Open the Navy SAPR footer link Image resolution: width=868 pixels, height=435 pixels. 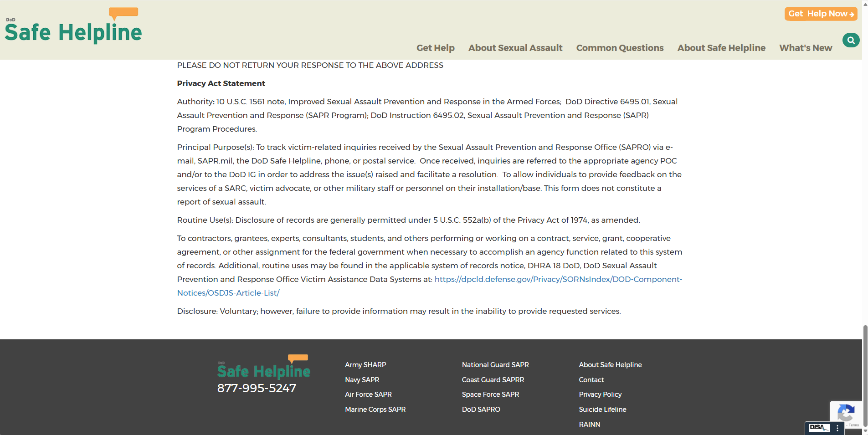click(x=362, y=380)
